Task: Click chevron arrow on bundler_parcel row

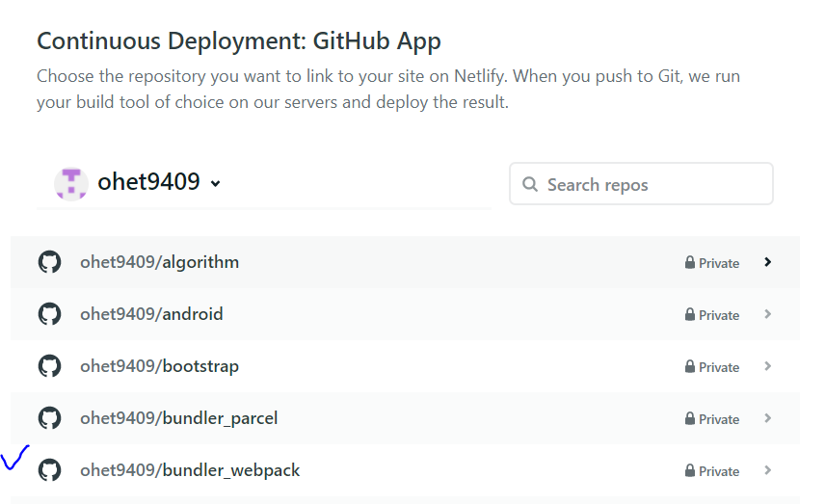Action: (767, 418)
